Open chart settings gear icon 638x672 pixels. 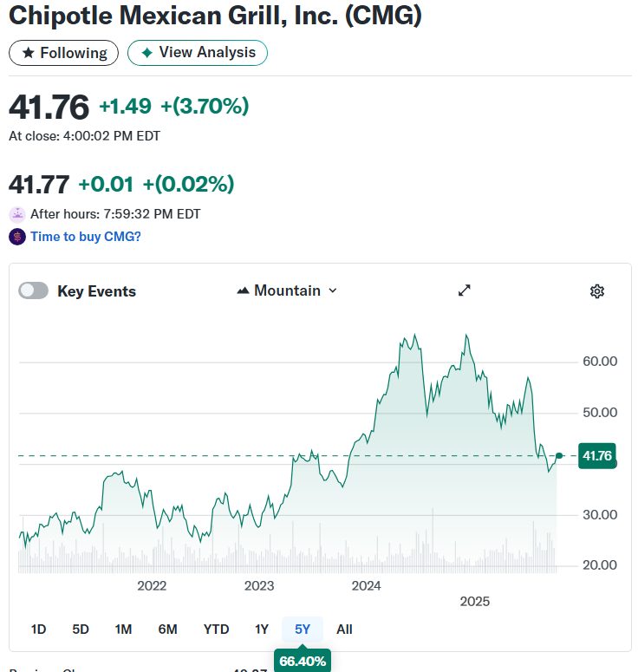(597, 291)
